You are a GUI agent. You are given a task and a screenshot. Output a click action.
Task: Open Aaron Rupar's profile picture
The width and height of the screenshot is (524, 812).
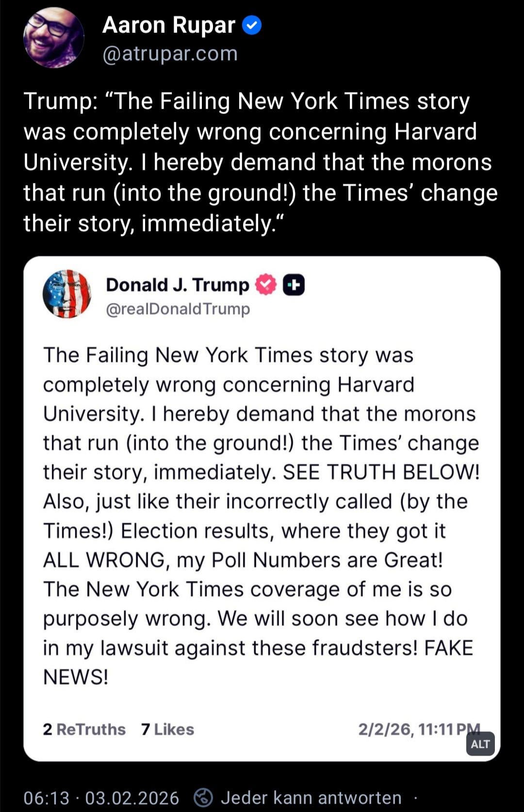pos(53,38)
